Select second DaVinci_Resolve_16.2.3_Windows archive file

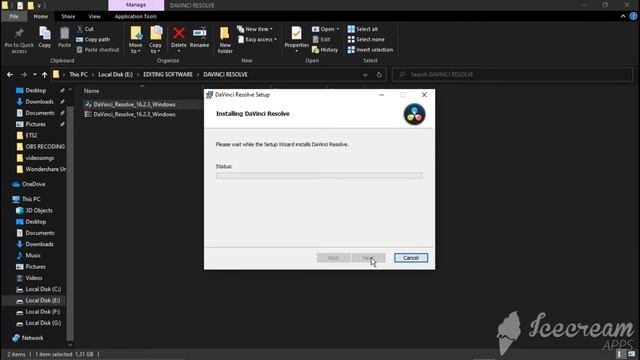click(x=134, y=115)
